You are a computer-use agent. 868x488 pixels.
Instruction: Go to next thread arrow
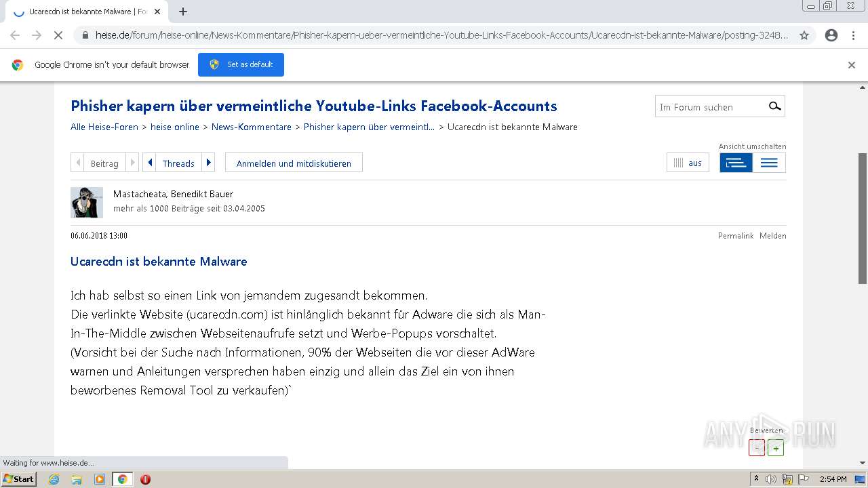(x=208, y=163)
